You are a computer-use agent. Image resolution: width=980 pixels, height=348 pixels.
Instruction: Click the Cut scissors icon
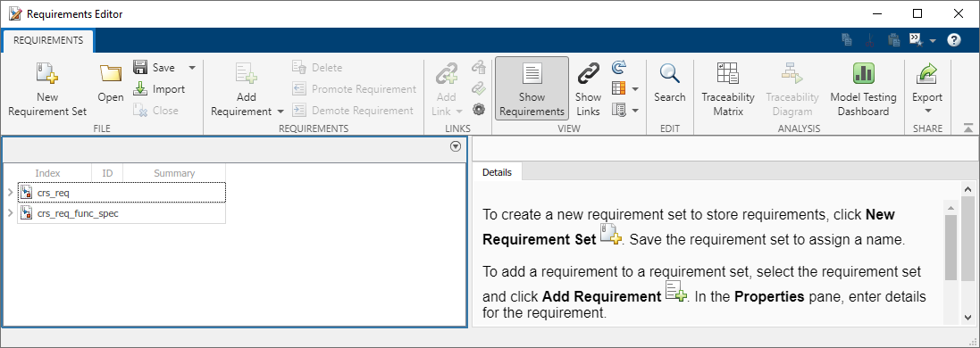[x=869, y=40]
